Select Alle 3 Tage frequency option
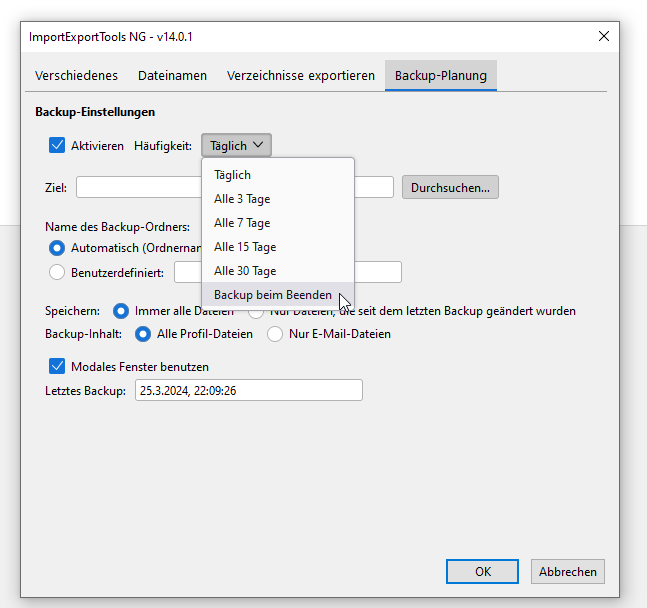The width and height of the screenshot is (647, 608). (278, 199)
